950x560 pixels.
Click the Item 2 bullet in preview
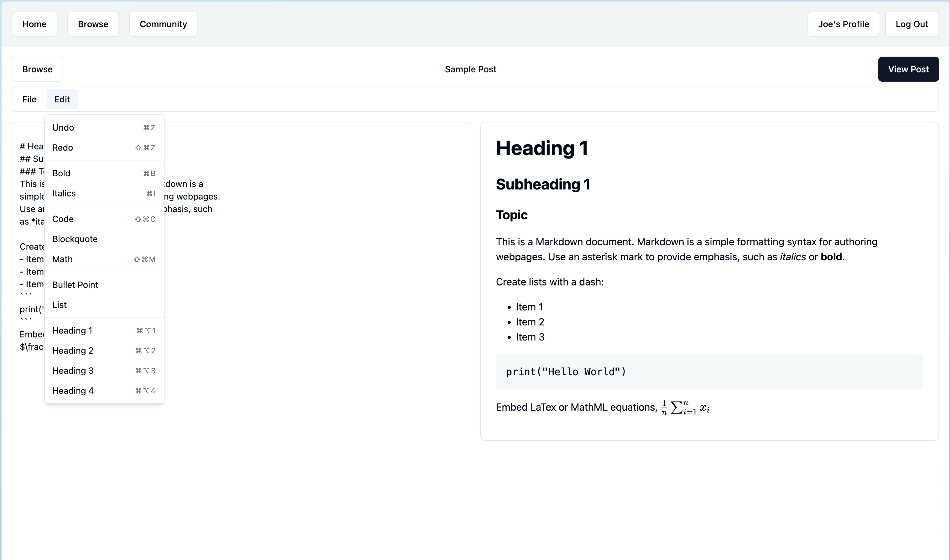(530, 322)
